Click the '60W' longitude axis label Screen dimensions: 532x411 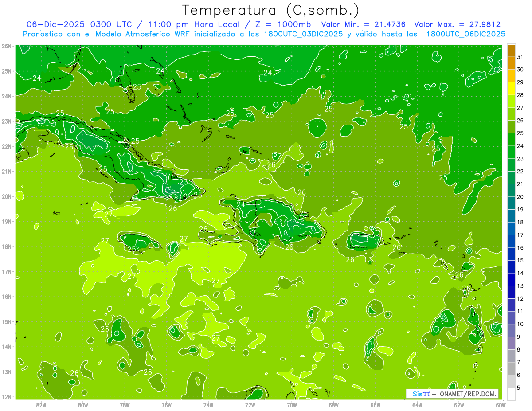(x=501, y=405)
